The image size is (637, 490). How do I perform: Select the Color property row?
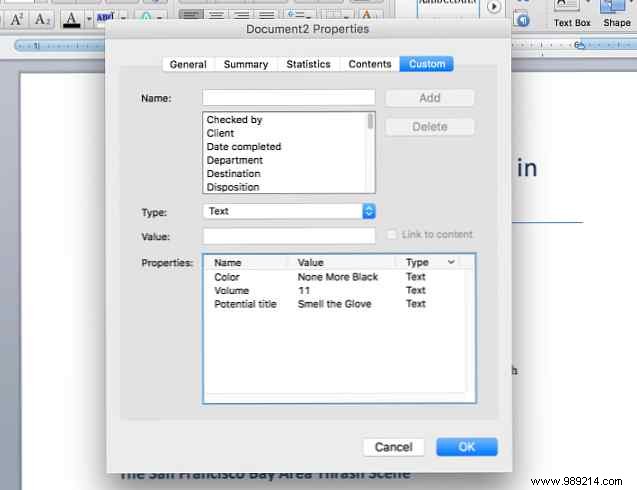coord(335,277)
